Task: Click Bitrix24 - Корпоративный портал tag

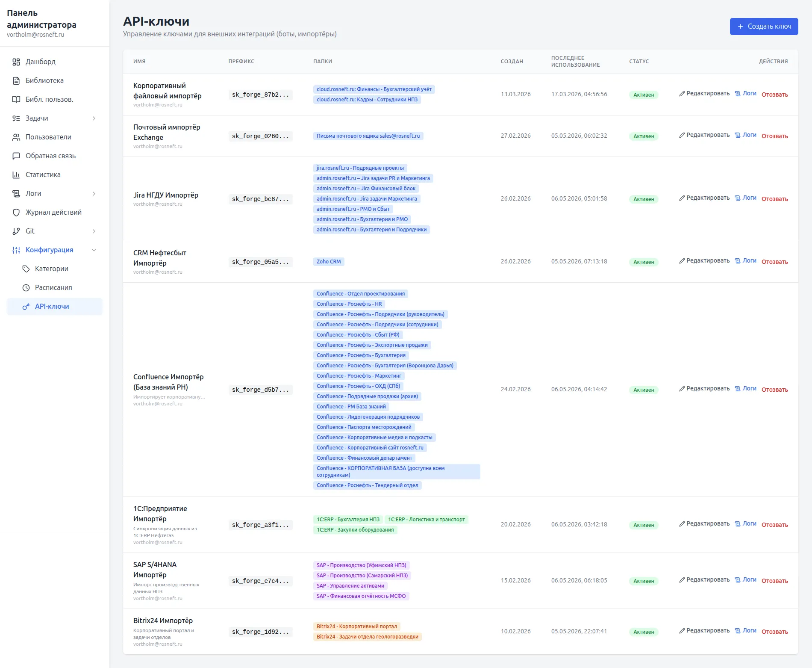Action: (x=357, y=627)
